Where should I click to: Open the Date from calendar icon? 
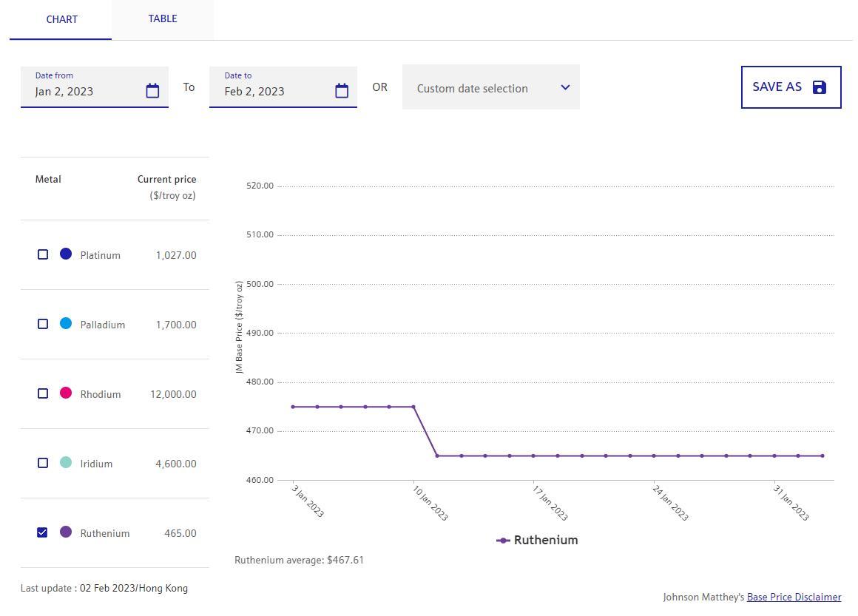click(152, 91)
